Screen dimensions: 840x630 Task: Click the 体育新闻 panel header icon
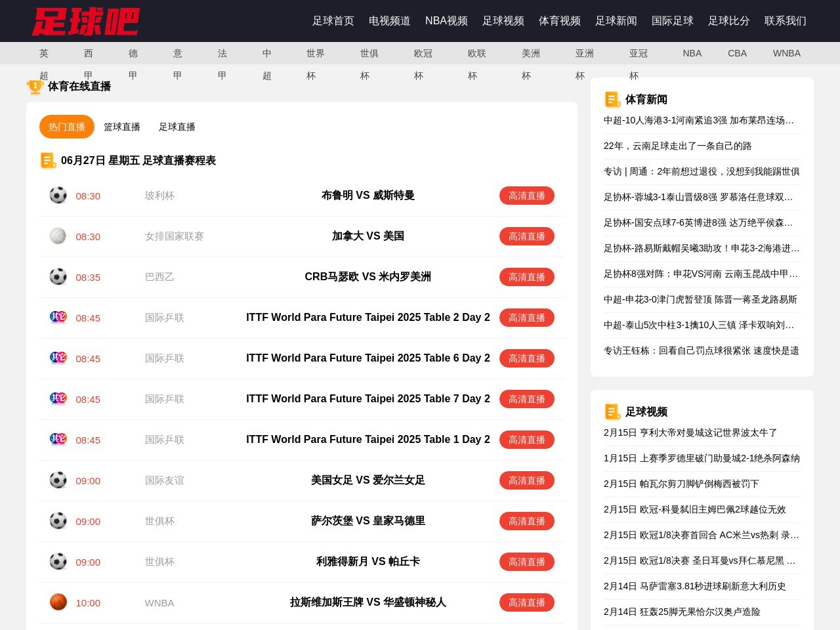point(612,99)
